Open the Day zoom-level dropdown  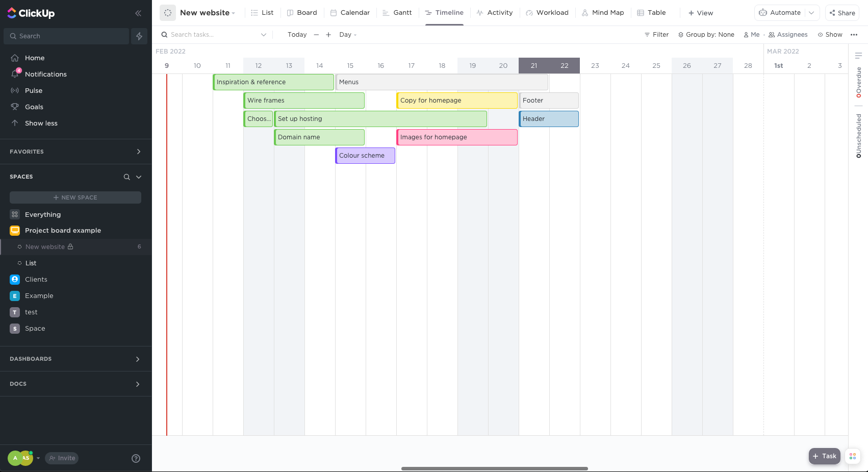[x=348, y=35]
